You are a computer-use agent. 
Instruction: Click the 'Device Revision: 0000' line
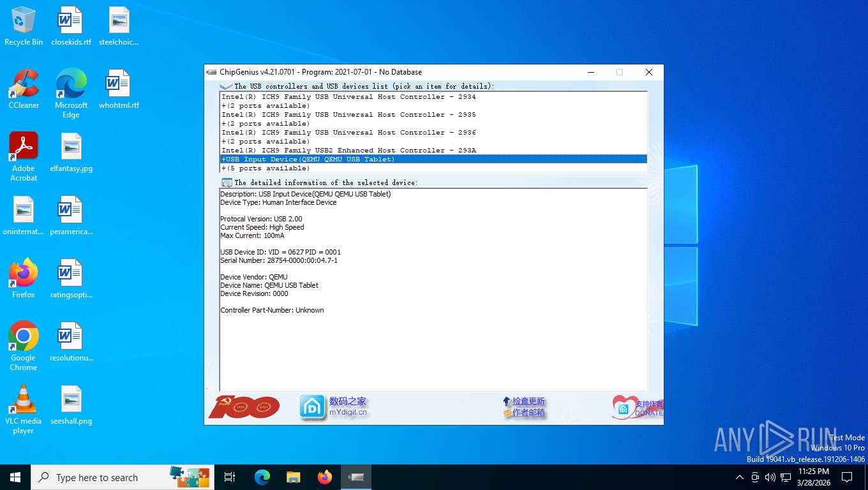tap(254, 293)
